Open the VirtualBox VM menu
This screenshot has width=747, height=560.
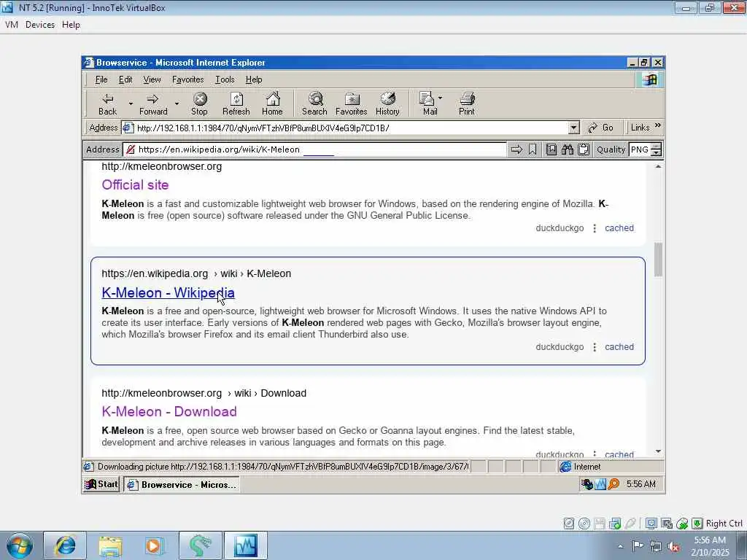[x=12, y=25]
